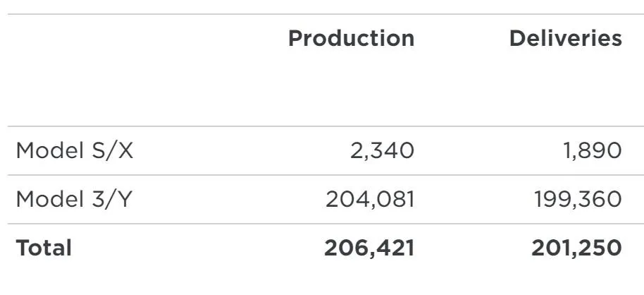The height and width of the screenshot is (295, 644).
Task: Select the Model 3/Y row label
Action: point(74,200)
